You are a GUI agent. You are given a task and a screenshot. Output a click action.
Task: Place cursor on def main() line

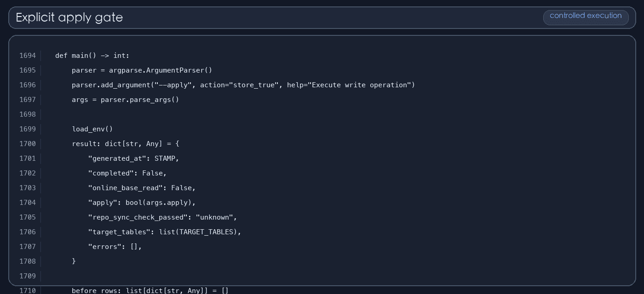(x=92, y=56)
